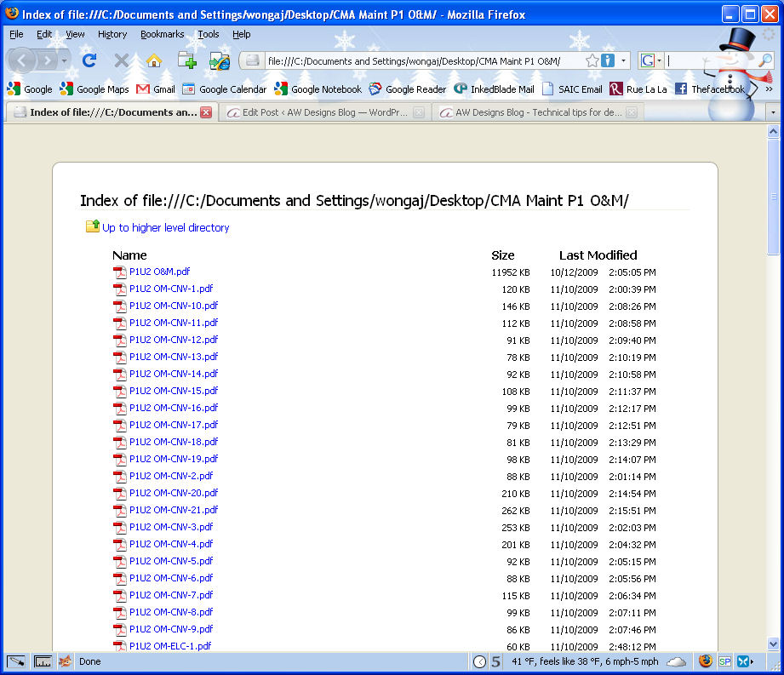Open the Google search engine selector dropdown
The height and width of the screenshot is (675, 784).
[651, 61]
